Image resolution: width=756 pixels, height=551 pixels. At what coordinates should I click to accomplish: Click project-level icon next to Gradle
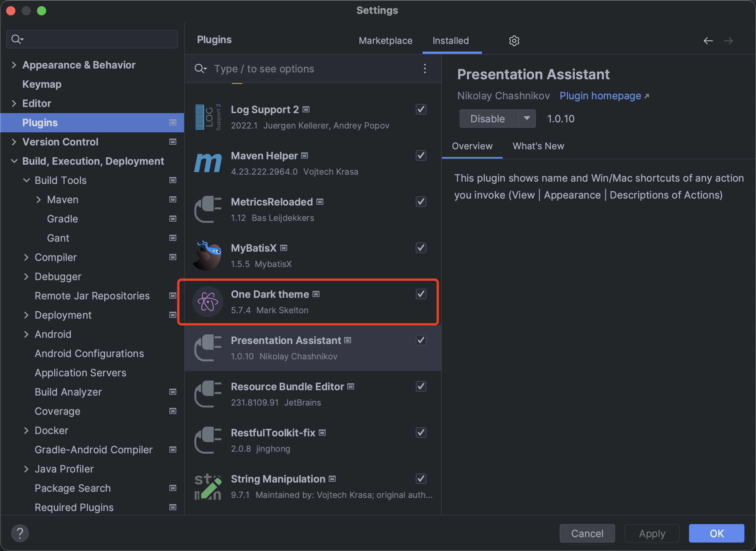(x=173, y=219)
